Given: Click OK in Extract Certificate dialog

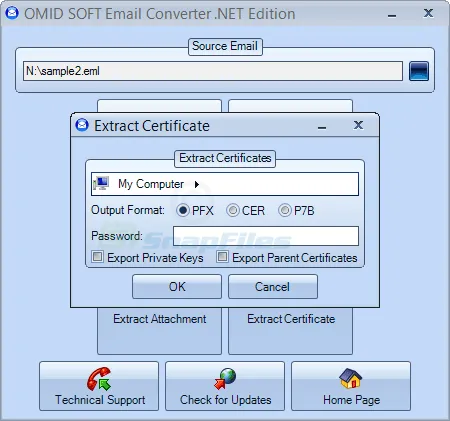Looking at the screenshot, I should 177,287.
